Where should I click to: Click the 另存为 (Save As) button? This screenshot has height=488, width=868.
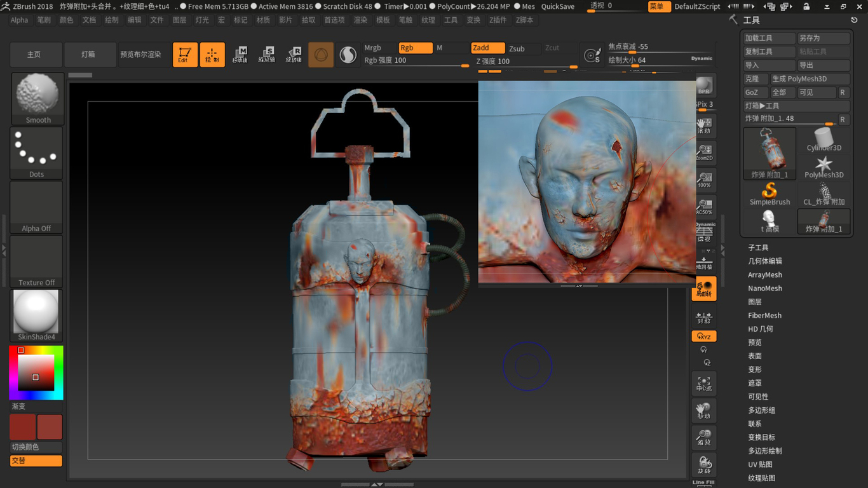(x=824, y=38)
